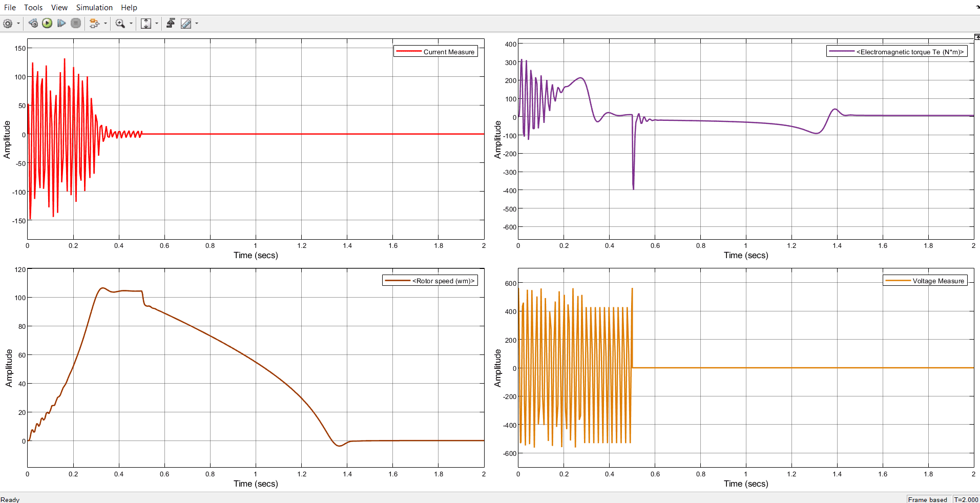980x503 pixels.
Task: Click the Frame based status bar label
Action: [x=927, y=499]
